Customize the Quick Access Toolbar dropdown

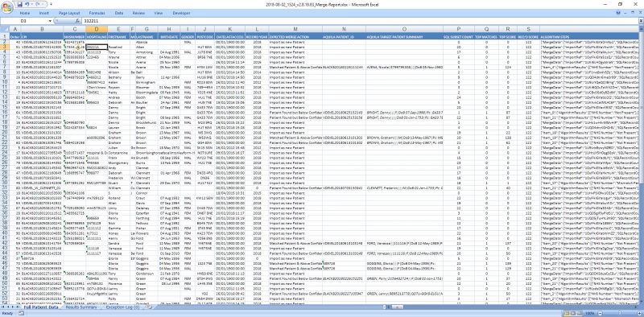pyautogui.click(x=51, y=4)
